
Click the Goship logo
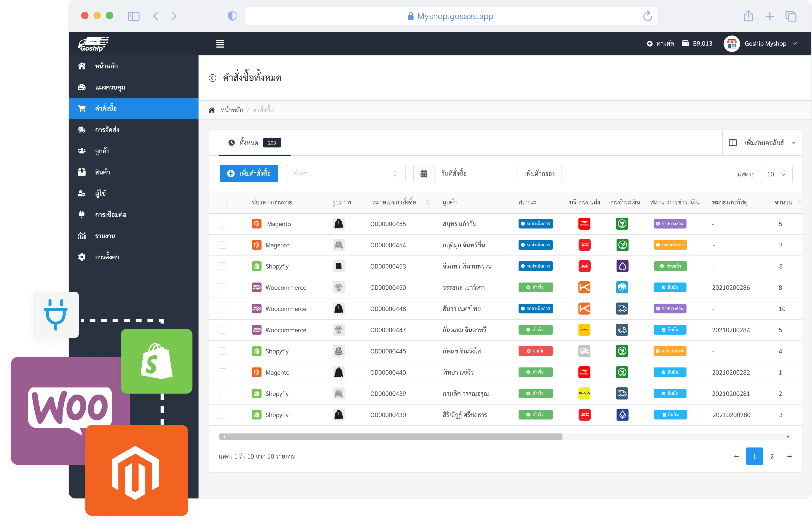(93, 44)
